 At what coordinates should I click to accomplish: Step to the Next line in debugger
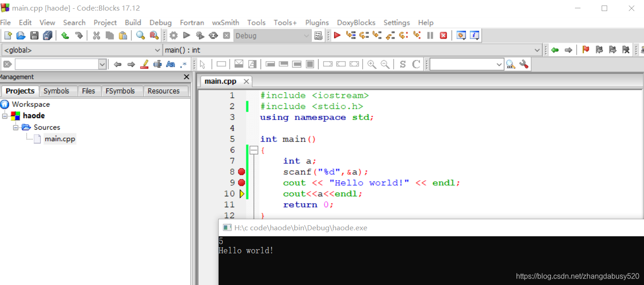click(x=364, y=35)
